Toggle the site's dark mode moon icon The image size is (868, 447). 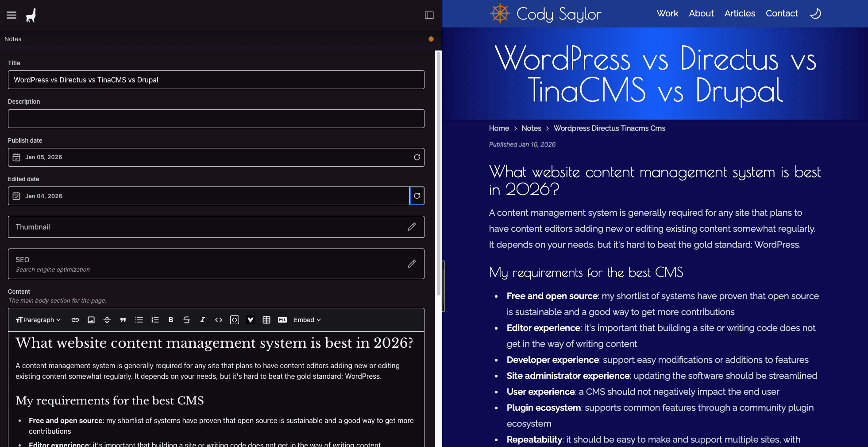(x=815, y=14)
